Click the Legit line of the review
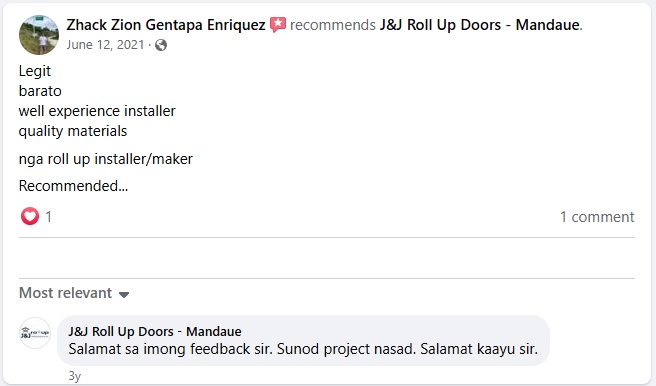656x386 pixels. click(x=35, y=71)
